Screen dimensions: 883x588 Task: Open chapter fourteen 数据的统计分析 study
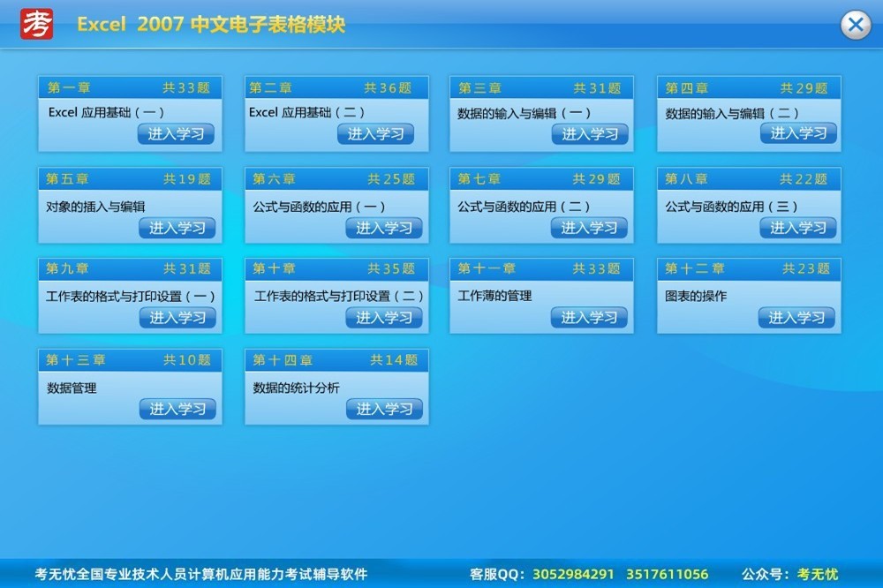click(x=384, y=409)
